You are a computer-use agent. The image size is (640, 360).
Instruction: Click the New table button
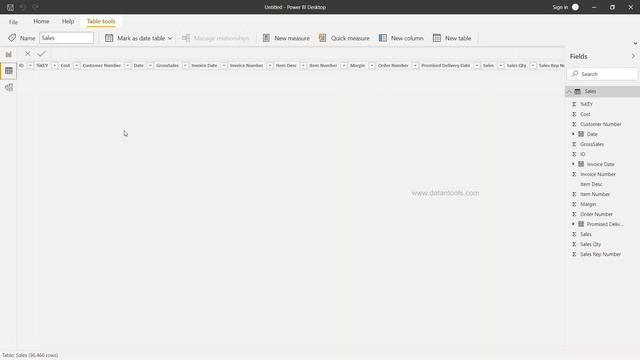[x=452, y=38]
